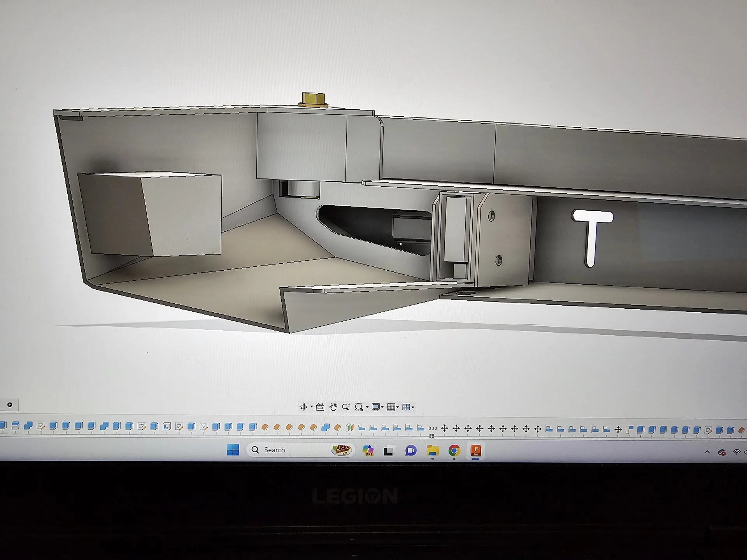Select the Look At tool
This screenshot has height=560, width=747.
[x=320, y=407]
